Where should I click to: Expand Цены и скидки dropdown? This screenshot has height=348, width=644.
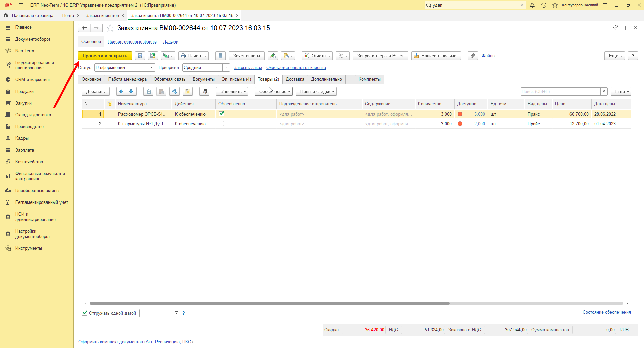coord(316,91)
